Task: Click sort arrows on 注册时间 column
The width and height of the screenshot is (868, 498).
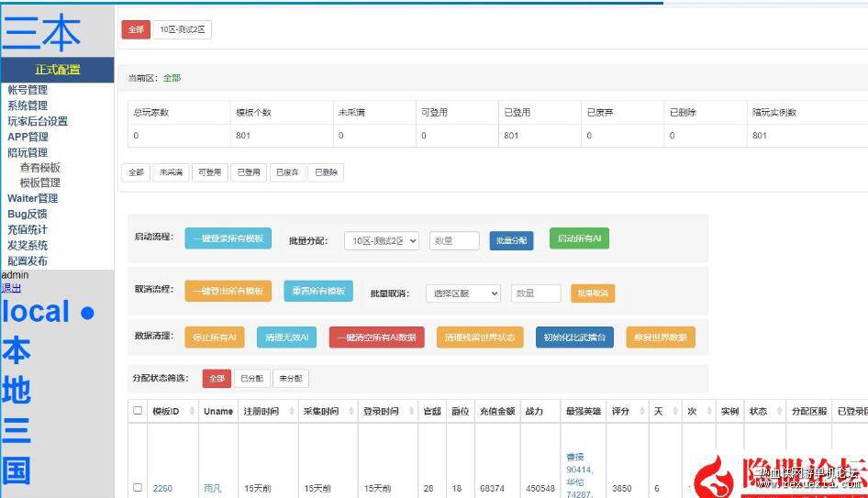Action: (x=292, y=411)
